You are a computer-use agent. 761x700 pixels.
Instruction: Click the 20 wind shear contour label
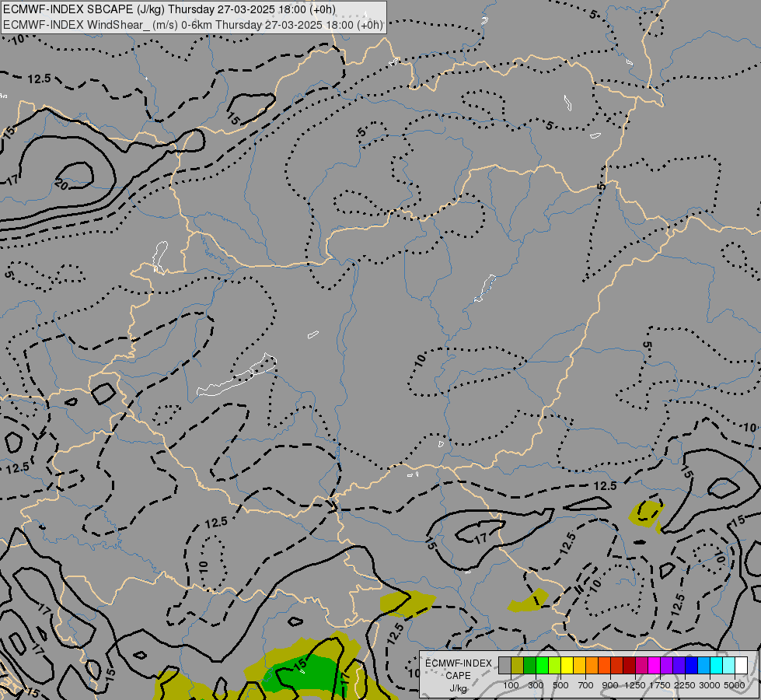61,184
